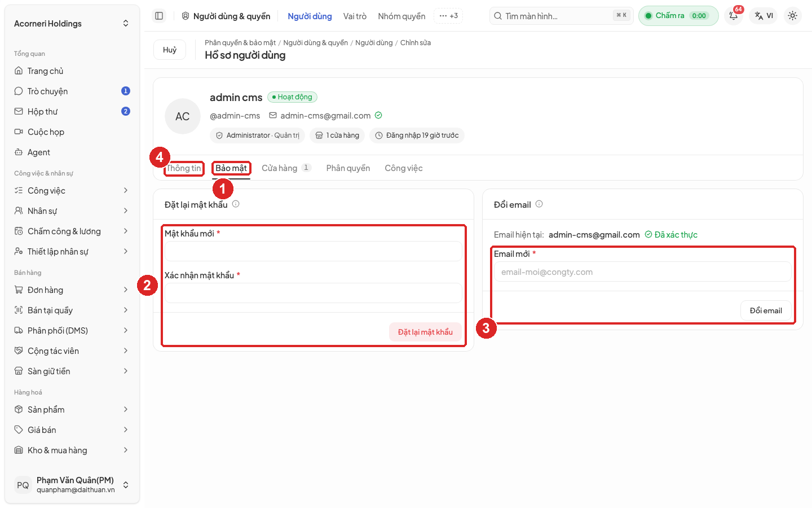
Task: Switch the light/dark theme sun icon
Action: point(792,16)
